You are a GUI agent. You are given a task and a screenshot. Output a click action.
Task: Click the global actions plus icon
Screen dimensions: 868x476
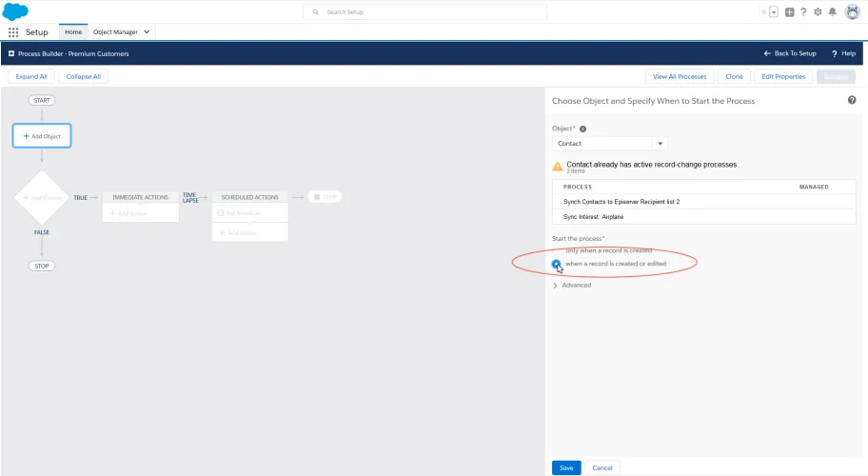(x=789, y=11)
